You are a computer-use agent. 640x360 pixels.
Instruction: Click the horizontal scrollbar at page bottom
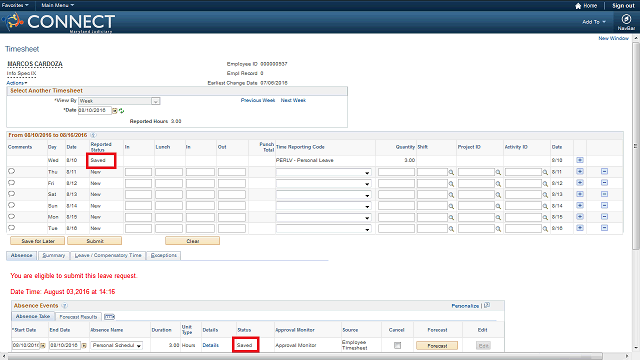click(305, 356)
